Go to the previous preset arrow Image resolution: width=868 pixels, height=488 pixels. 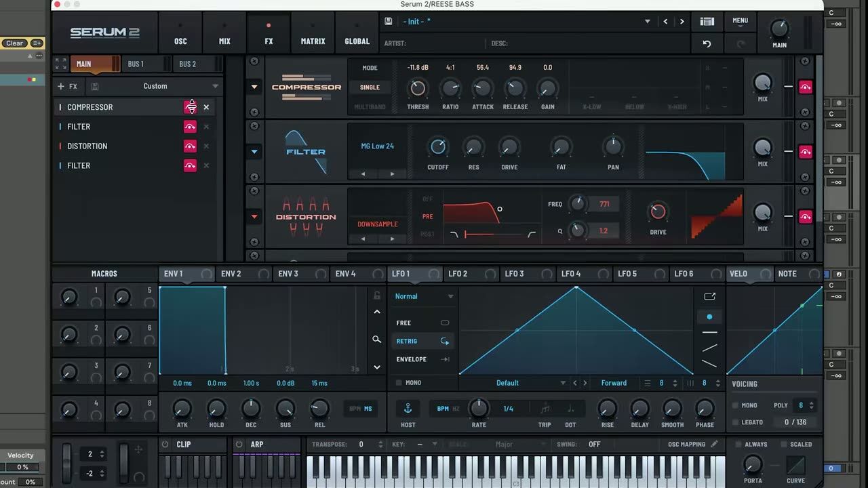tap(665, 22)
